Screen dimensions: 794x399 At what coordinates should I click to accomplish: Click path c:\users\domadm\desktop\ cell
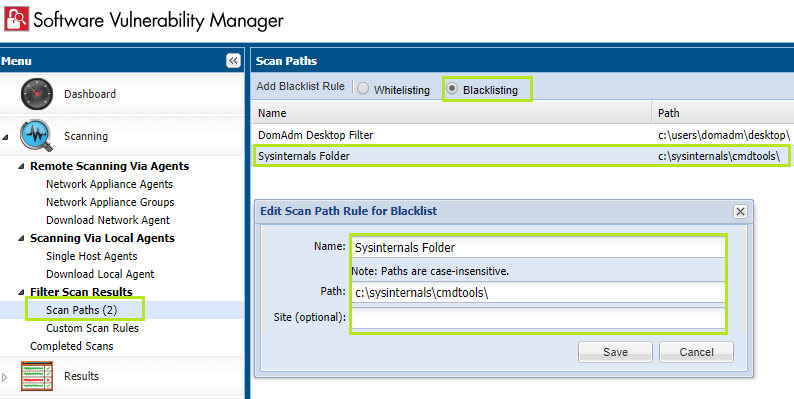click(724, 135)
